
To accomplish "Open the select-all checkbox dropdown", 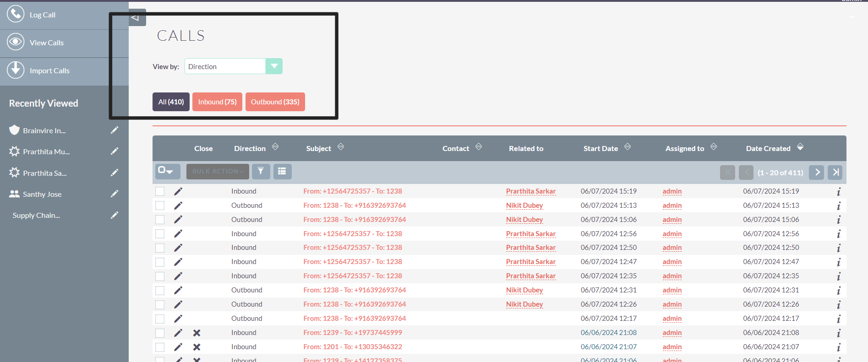I will 168,171.
